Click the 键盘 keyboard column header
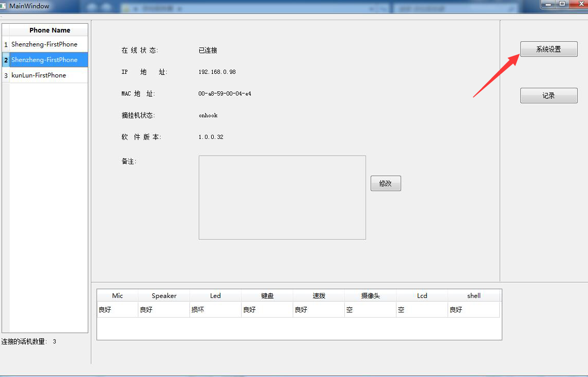 pyautogui.click(x=267, y=296)
